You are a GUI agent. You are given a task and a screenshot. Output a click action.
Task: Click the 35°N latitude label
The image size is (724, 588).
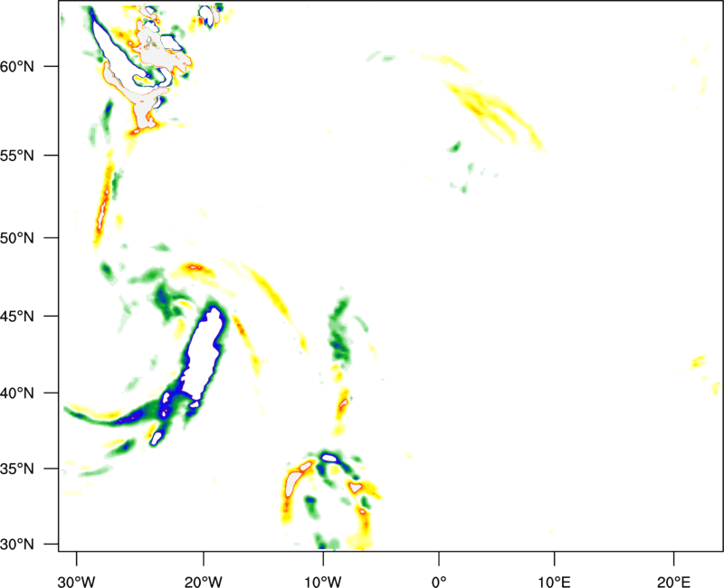coord(17,469)
